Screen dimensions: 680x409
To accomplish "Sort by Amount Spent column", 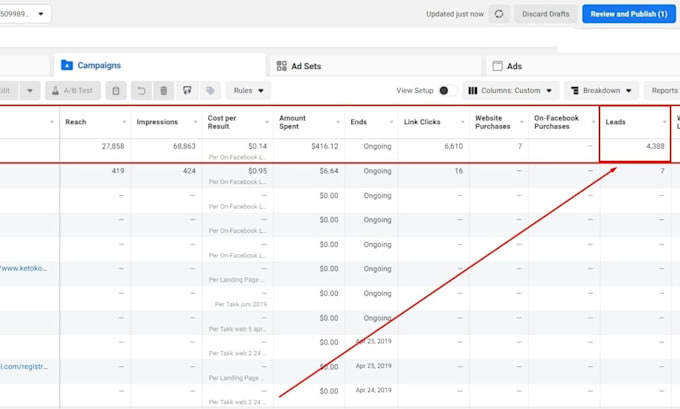I will (292, 122).
